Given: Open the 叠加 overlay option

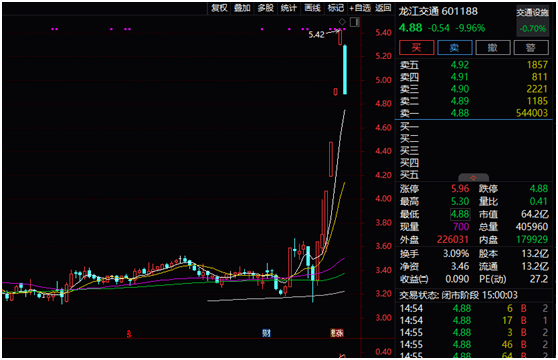Looking at the screenshot, I should (242, 8).
